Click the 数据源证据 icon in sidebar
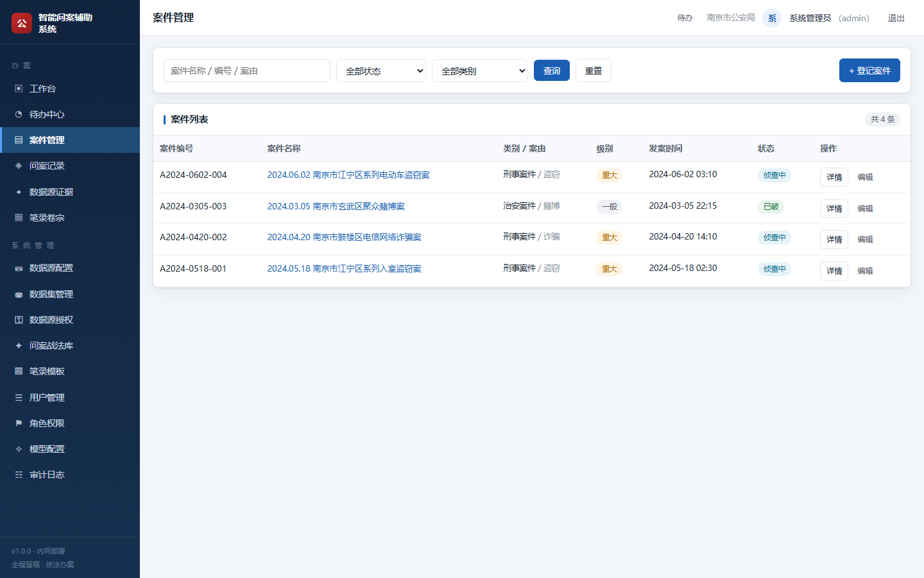Viewport: 924px width, 578px height. coord(19,192)
